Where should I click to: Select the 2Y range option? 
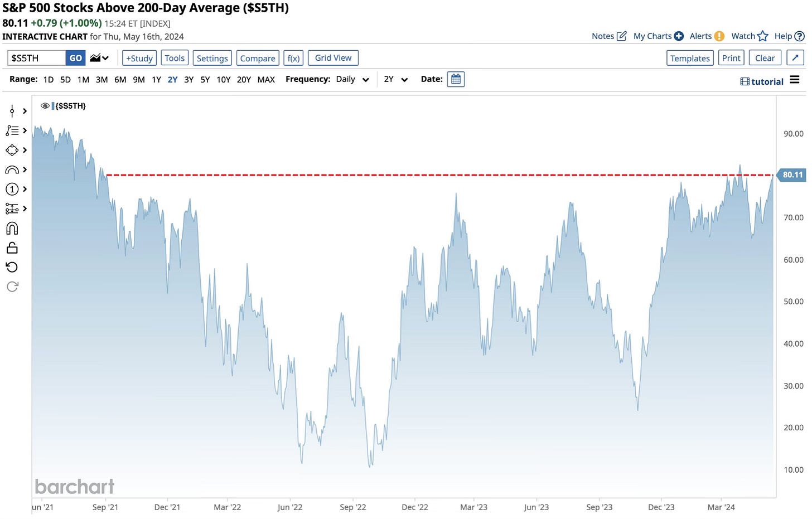tap(172, 80)
